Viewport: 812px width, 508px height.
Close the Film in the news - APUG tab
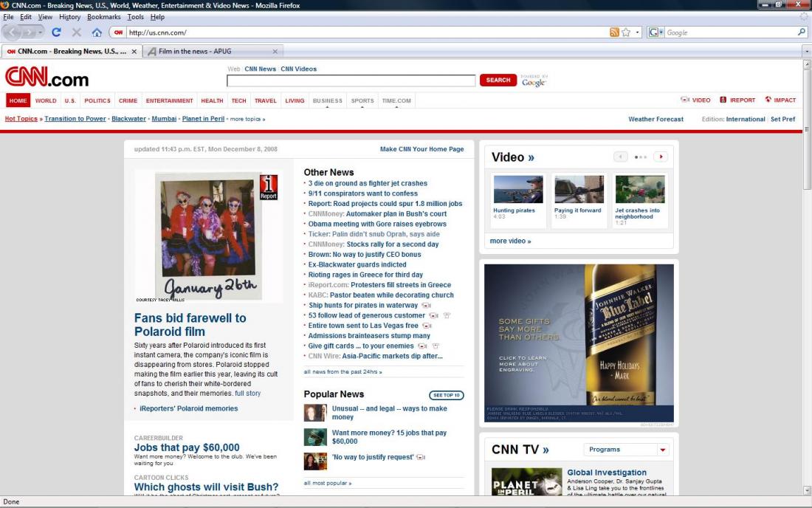tap(275, 51)
